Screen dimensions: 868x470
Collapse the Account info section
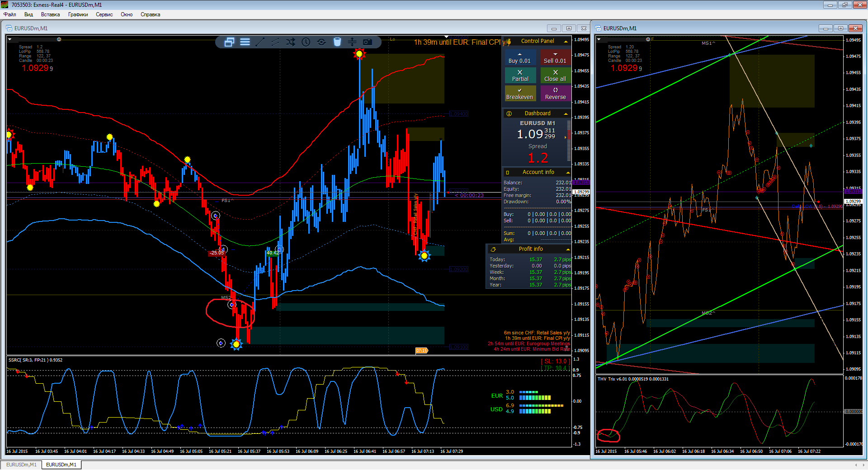tap(568, 173)
